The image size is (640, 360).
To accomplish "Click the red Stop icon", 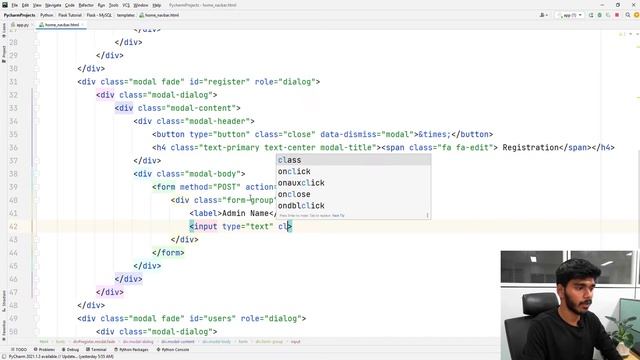I will tap(617, 15).
